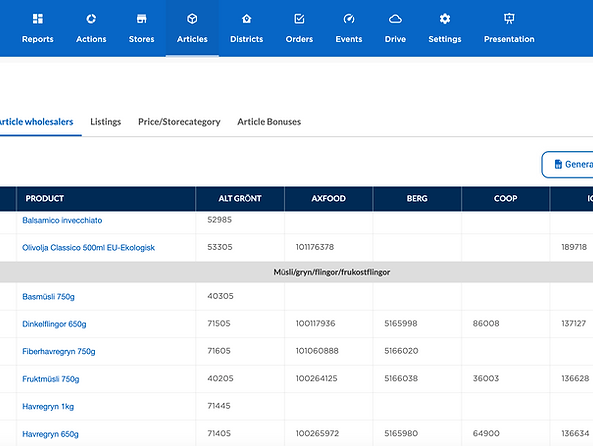This screenshot has width=593, height=446.
Task: Open the Settings gear icon
Action: (445, 19)
